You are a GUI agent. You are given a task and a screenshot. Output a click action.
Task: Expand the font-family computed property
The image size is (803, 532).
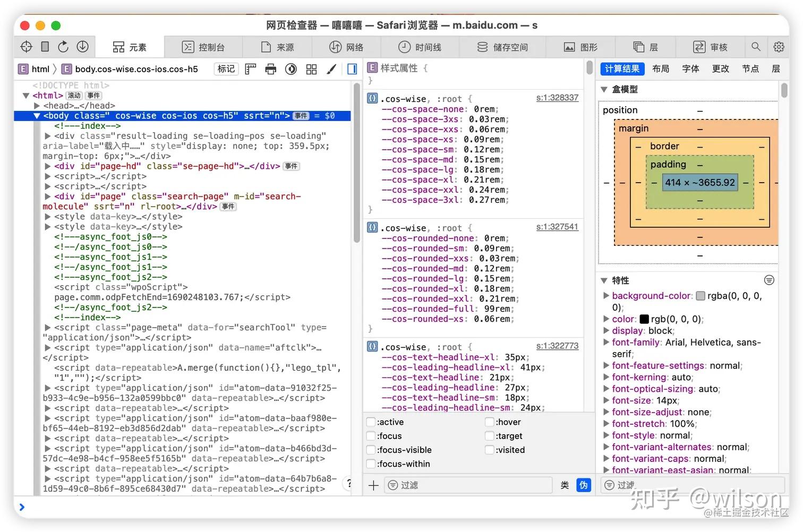(606, 342)
